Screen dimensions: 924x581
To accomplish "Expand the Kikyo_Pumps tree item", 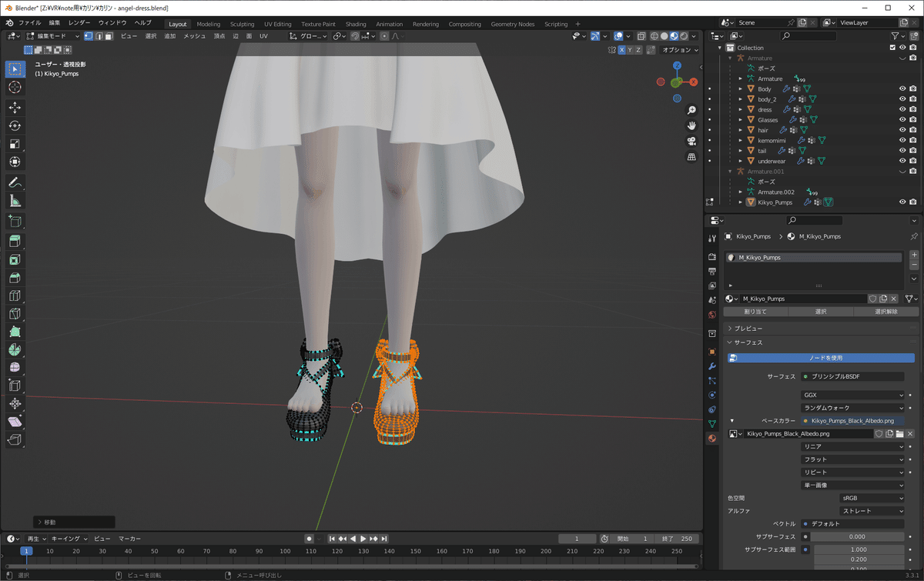I will point(741,202).
